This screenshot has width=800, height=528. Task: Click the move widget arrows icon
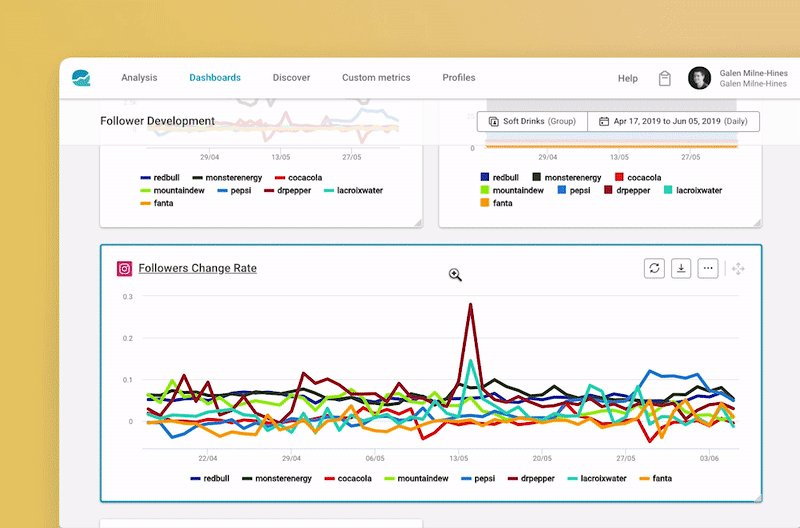point(738,269)
